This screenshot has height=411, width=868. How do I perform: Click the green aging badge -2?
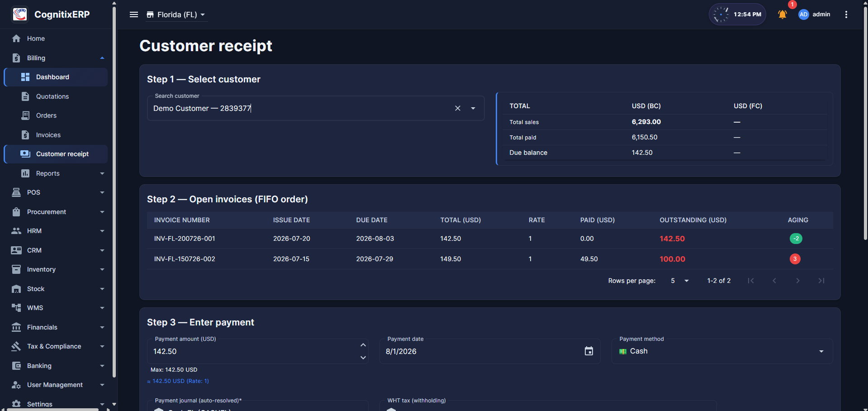click(x=796, y=239)
